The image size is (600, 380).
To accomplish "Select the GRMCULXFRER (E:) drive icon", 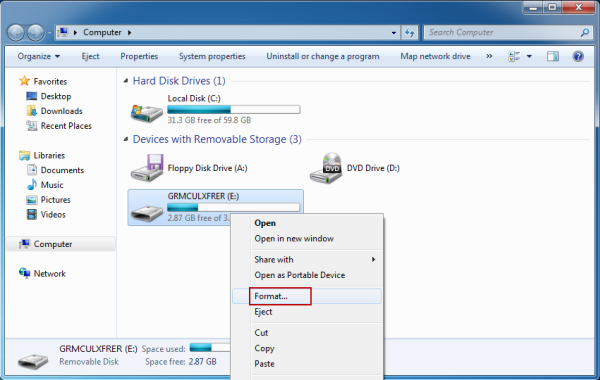I will (x=146, y=213).
